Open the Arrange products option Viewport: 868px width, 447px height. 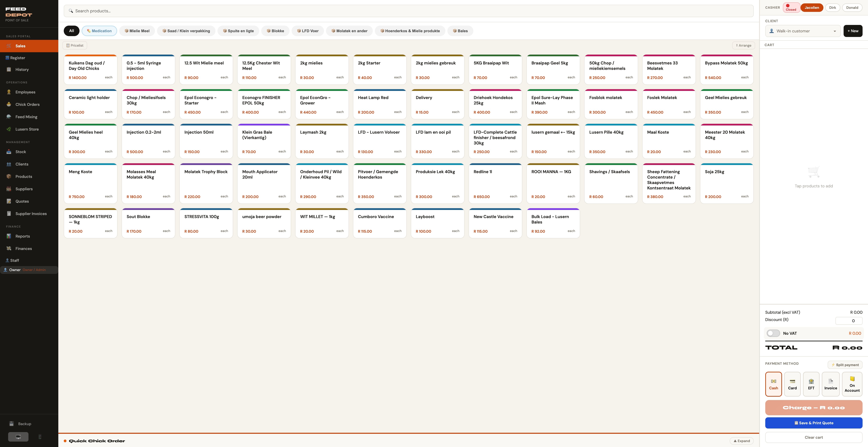click(743, 45)
